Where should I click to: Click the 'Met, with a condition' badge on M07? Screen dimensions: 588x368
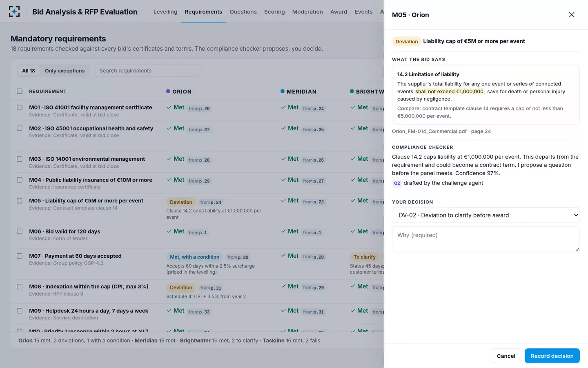pyautogui.click(x=194, y=257)
